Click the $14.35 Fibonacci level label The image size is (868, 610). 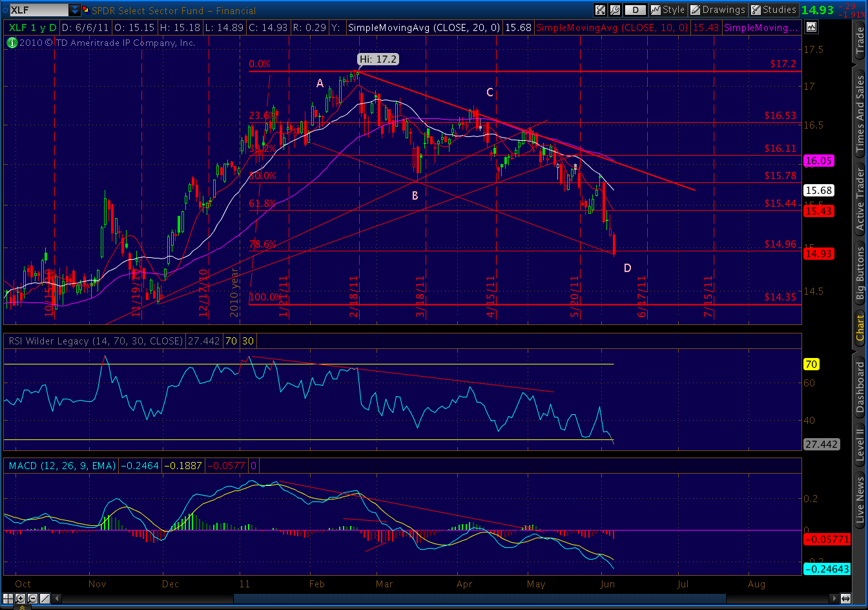click(x=780, y=297)
